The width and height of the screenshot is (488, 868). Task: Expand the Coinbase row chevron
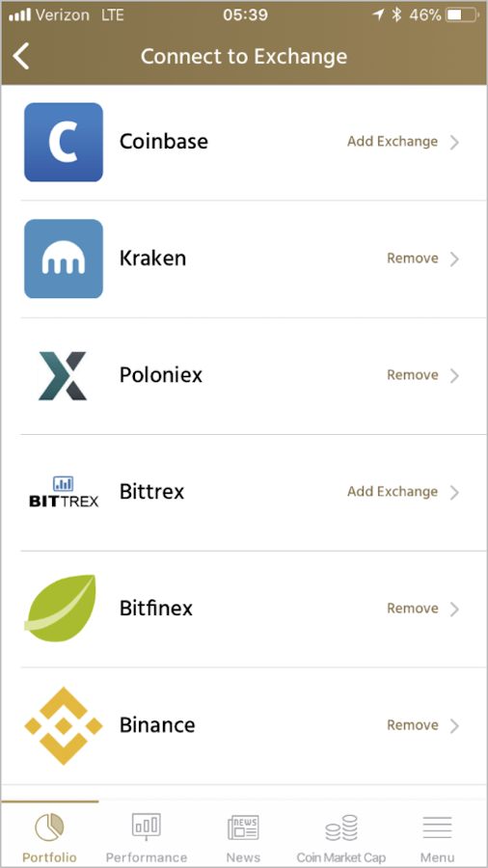tap(454, 143)
